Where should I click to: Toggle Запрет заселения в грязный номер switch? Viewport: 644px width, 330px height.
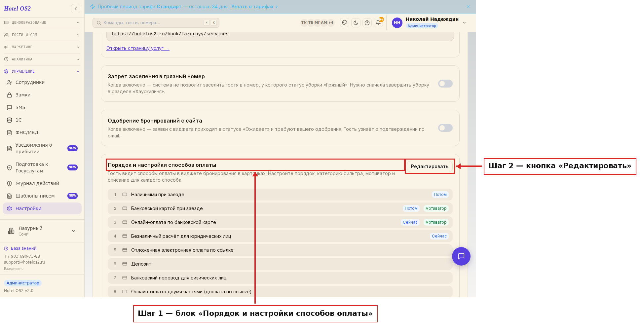click(445, 84)
